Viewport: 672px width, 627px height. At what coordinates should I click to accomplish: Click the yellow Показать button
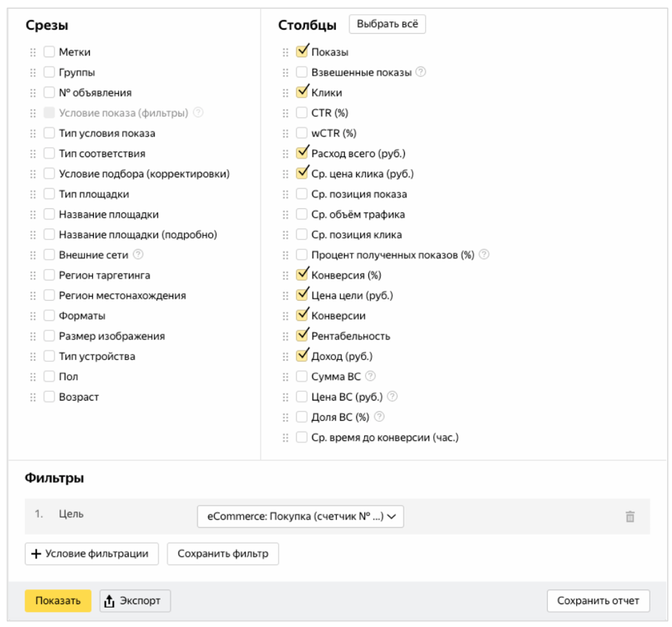58,601
